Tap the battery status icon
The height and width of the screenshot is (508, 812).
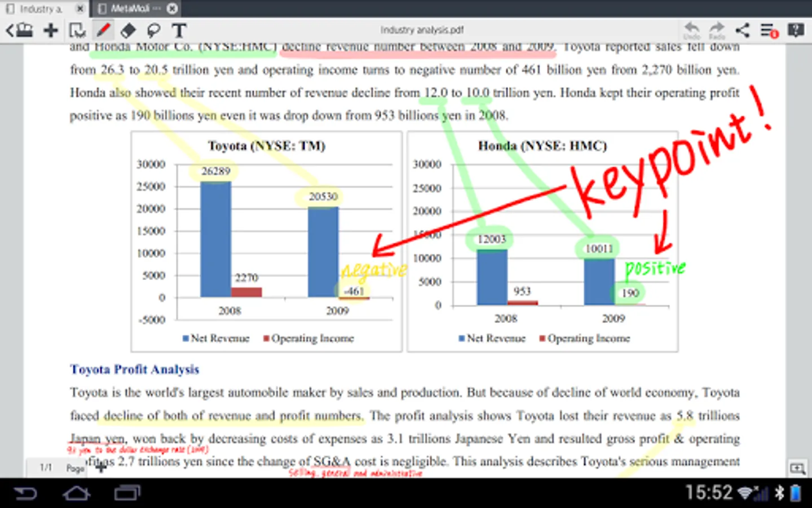(x=796, y=493)
